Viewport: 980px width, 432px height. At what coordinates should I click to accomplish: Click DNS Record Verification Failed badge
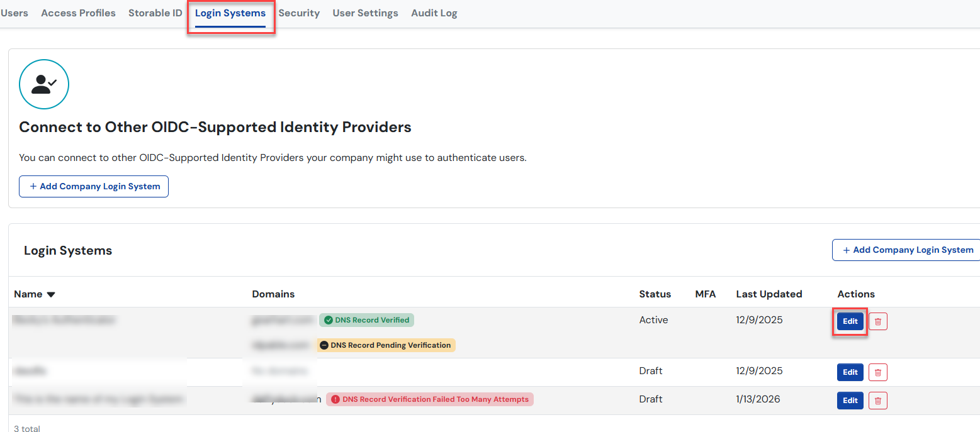click(429, 399)
